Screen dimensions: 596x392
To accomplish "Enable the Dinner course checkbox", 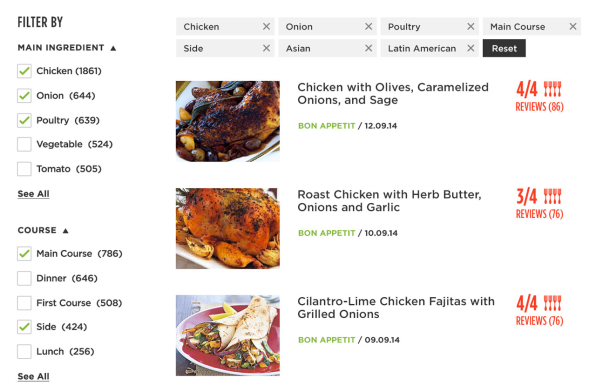I will 24,278.
